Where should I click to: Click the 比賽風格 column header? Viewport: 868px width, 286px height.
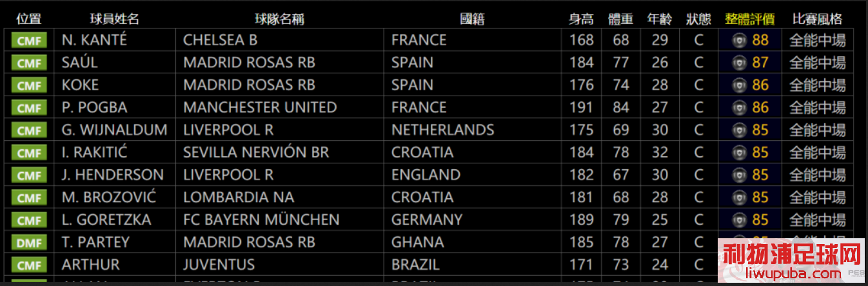pyautogui.click(x=817, y=19)
